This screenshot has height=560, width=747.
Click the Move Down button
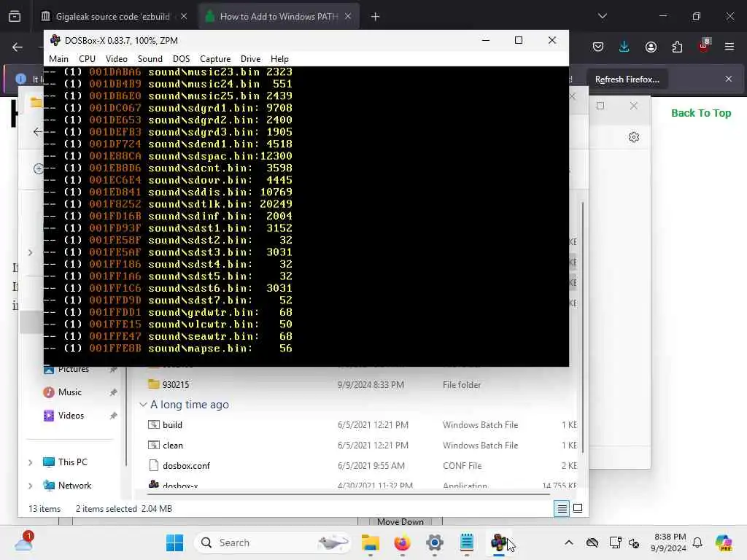[400, 522]
